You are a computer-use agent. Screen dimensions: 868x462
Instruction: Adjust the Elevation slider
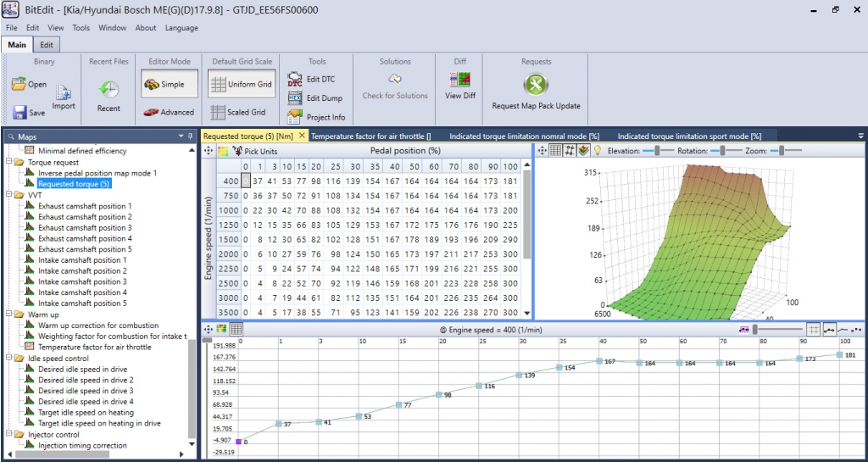[657, 151]
